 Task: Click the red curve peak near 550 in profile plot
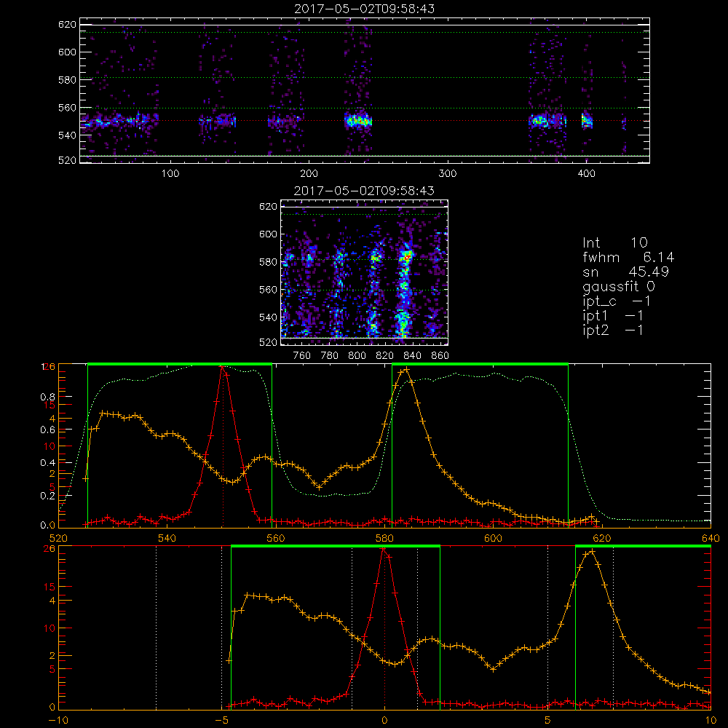pyautogui.click(x=223, y=367)
